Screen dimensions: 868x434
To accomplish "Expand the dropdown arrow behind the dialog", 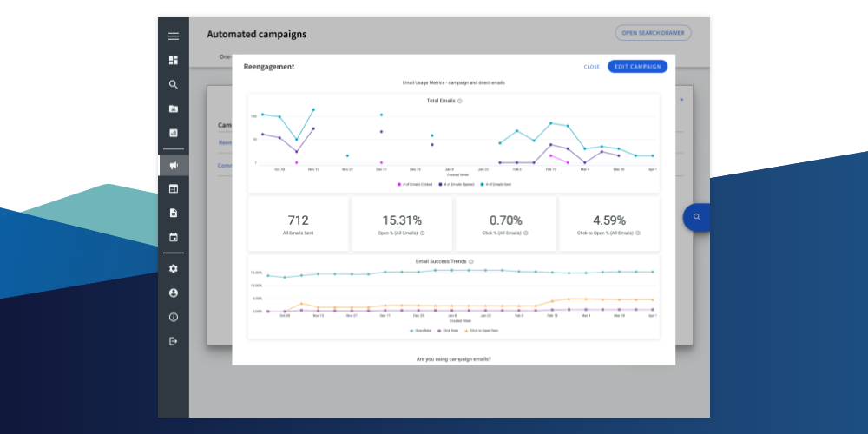I will click(x=681, y=100).
